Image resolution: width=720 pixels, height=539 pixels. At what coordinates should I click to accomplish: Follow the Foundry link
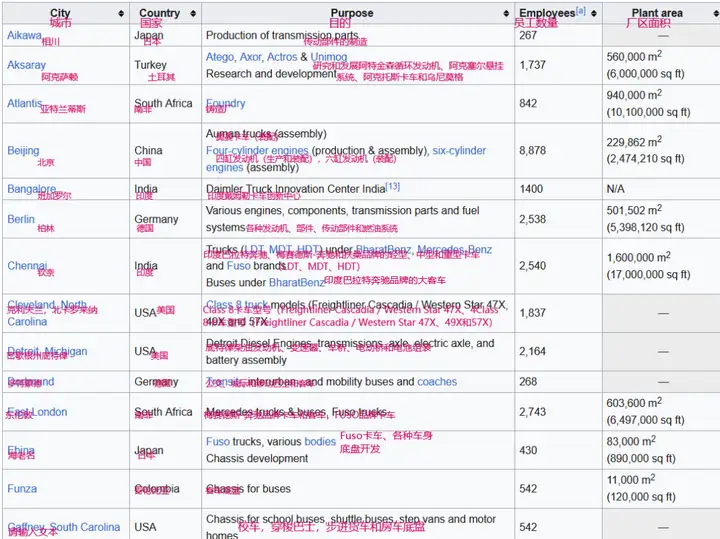click(225, 103)
